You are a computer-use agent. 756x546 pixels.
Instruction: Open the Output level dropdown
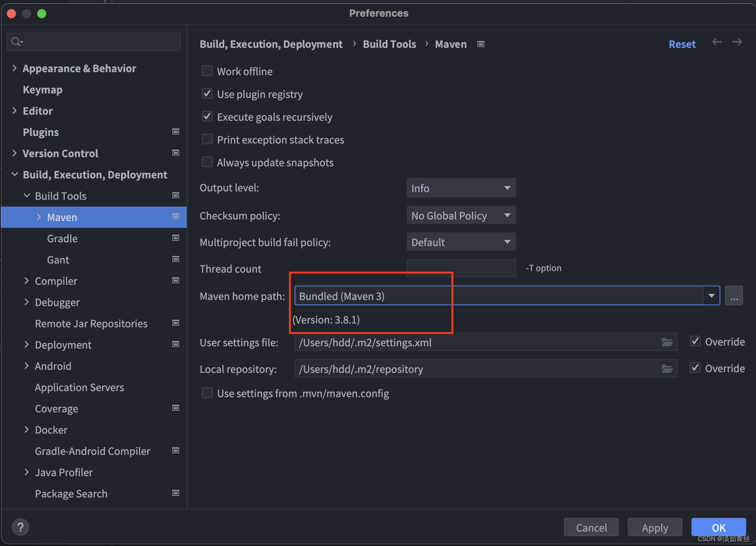[461, 188]
